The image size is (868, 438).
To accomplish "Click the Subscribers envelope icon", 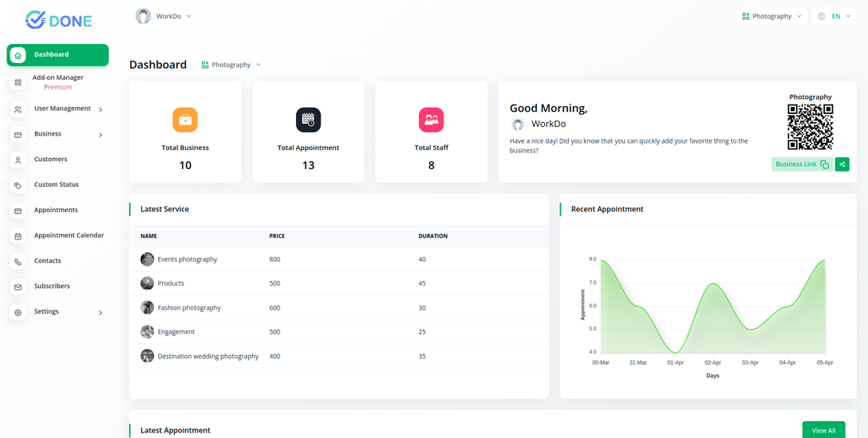I will coord(18,287).
